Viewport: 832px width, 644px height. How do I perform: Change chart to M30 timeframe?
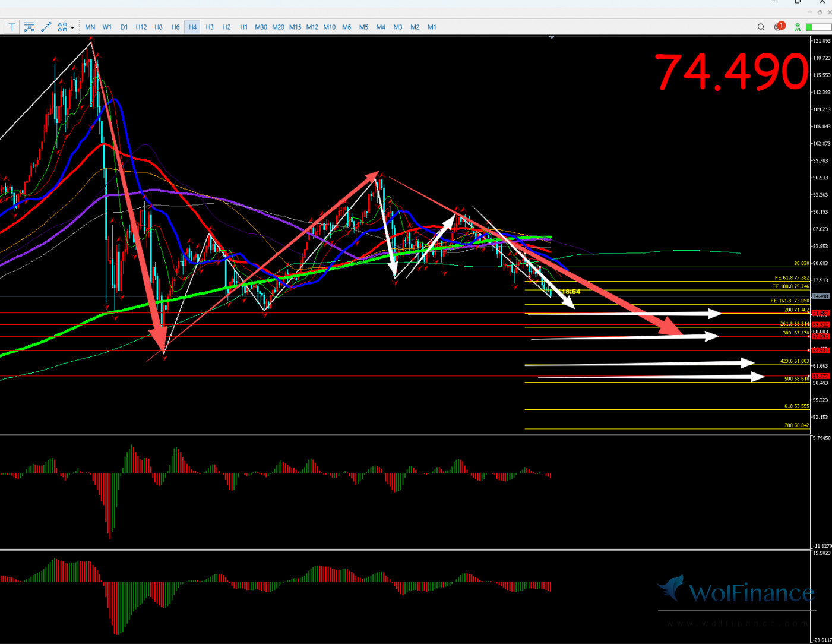pos(261,27)
